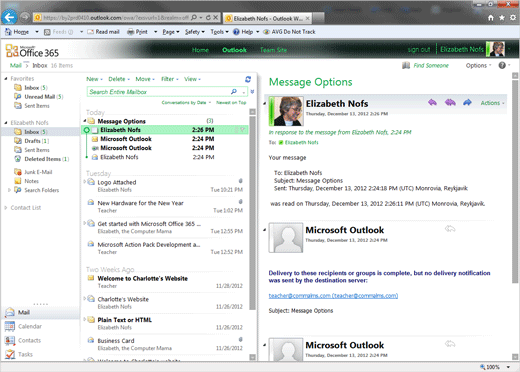The image size is (520, 372).
Task: Click the Mail breadcrumb link
Action: [16, 65]
